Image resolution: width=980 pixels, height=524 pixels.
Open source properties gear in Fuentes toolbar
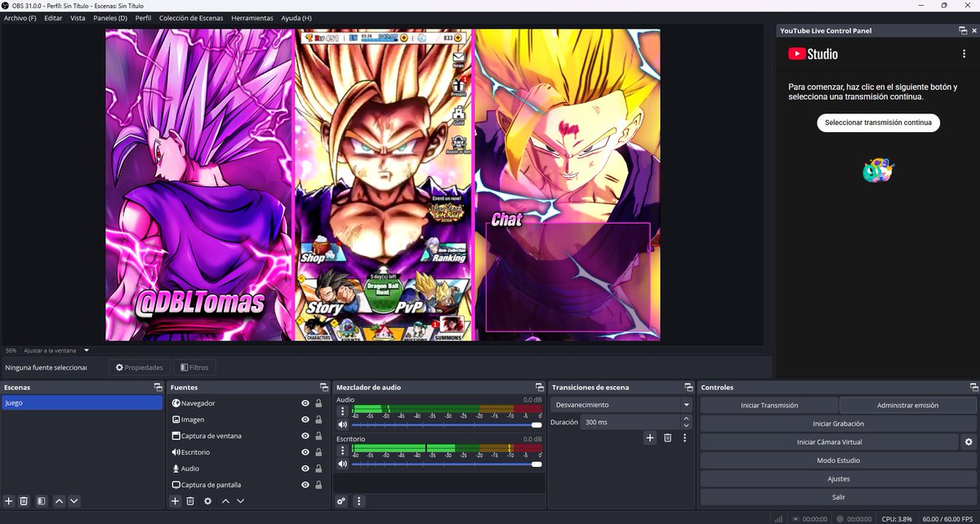click(208, 500)
